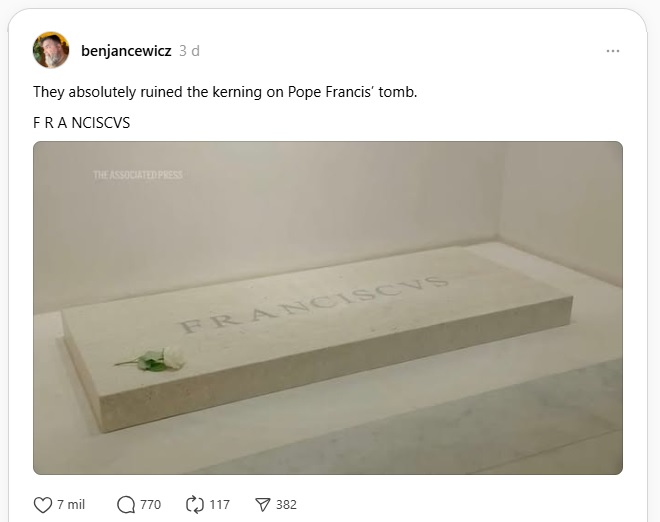Screen dimensions: 660x522
Task: Open replies via the comment bubble icon
Action: [126, 505]
